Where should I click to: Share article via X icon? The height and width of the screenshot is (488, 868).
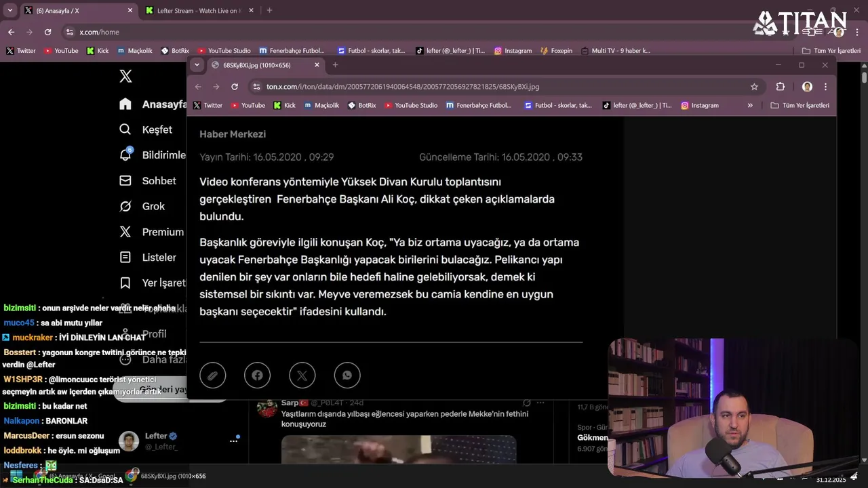click(x=302, y=375)
